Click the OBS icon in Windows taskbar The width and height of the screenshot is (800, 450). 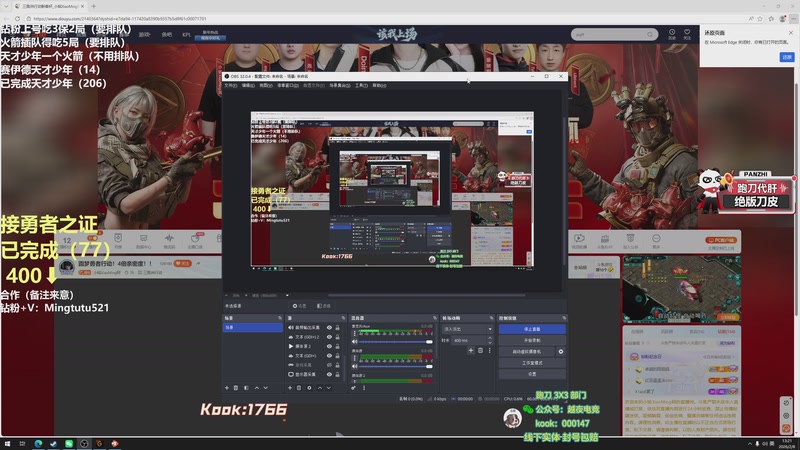click(x=84, y=443)
